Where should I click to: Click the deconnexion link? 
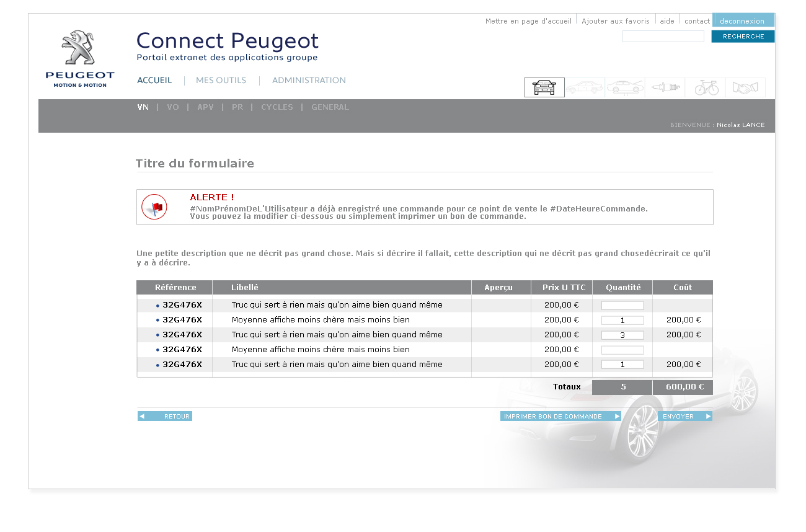coord(742,21)
